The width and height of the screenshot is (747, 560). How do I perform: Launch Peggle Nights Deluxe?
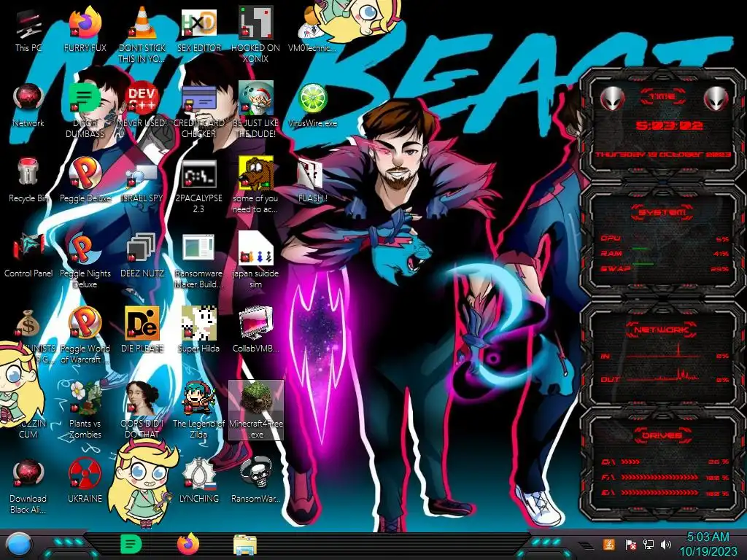(x=85, y=261)
